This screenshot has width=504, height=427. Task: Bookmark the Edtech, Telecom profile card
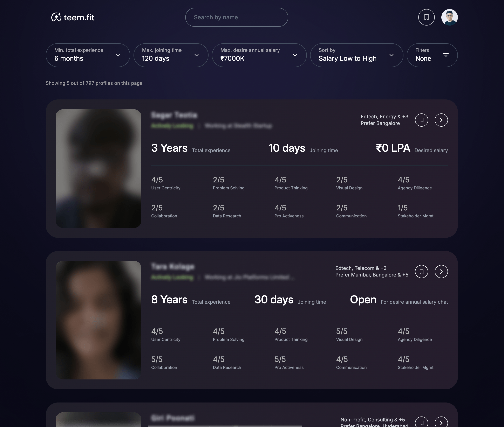pos(421,271)
